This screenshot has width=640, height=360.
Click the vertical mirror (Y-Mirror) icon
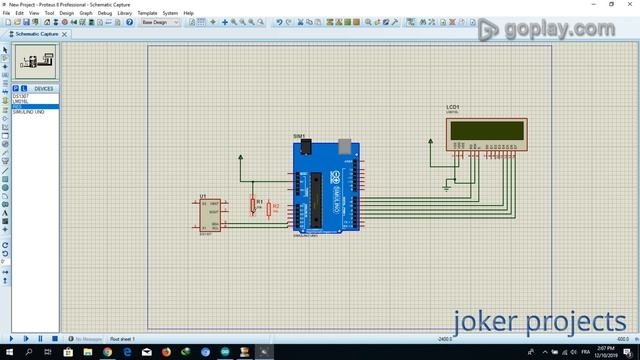coord(5,281)
